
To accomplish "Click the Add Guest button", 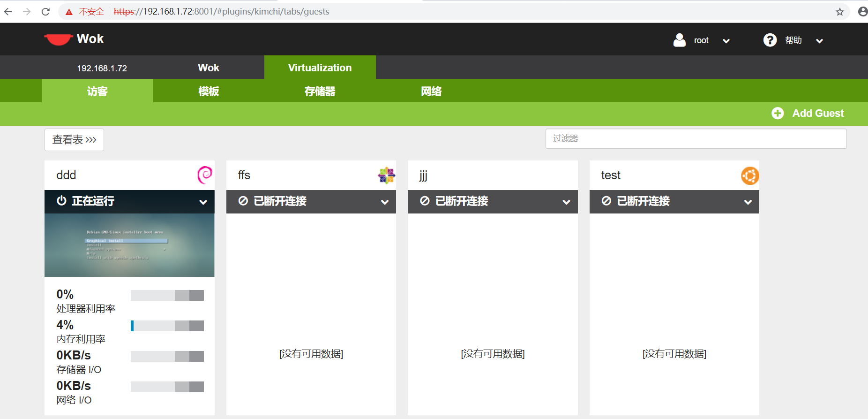I will coord(808,113).
